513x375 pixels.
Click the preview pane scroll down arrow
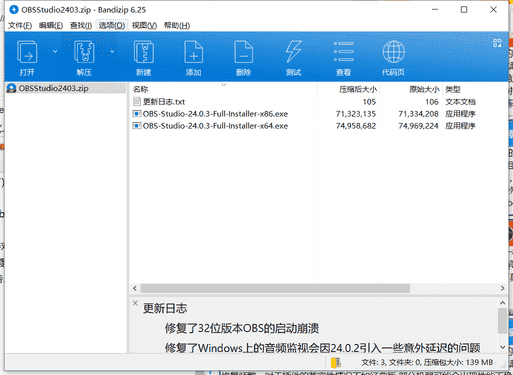tap(503, 347)
